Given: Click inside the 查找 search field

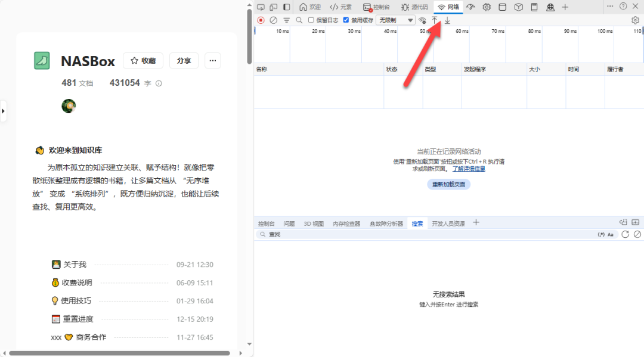Looking at the screenshot, I should point(358,234).
